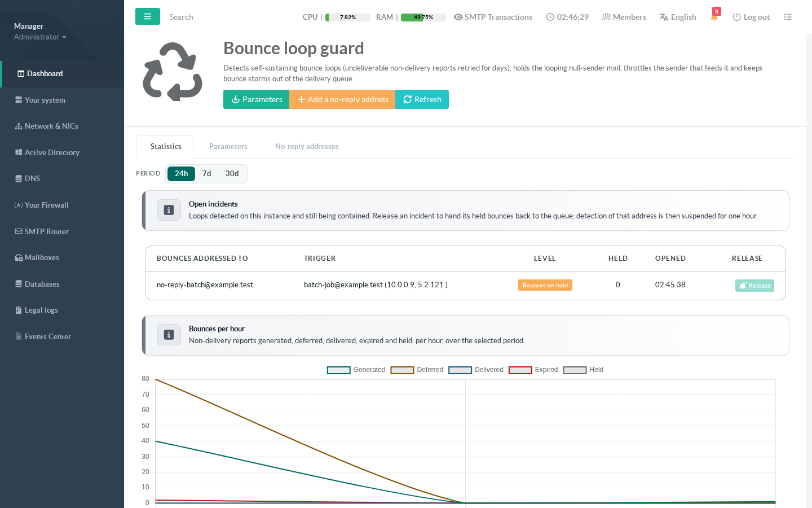Toggle the Generated legend series
The width and height of the screenshot is (812, 508).
[356, 370]
